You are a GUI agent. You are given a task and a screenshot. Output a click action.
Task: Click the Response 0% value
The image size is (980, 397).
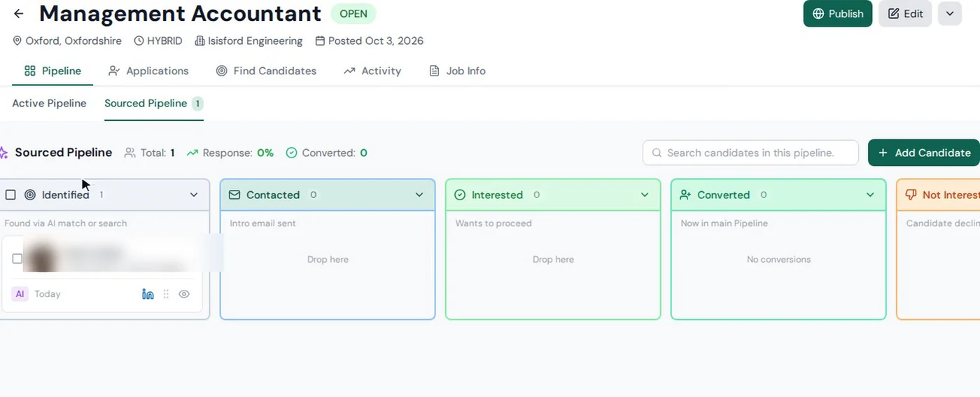265,153
